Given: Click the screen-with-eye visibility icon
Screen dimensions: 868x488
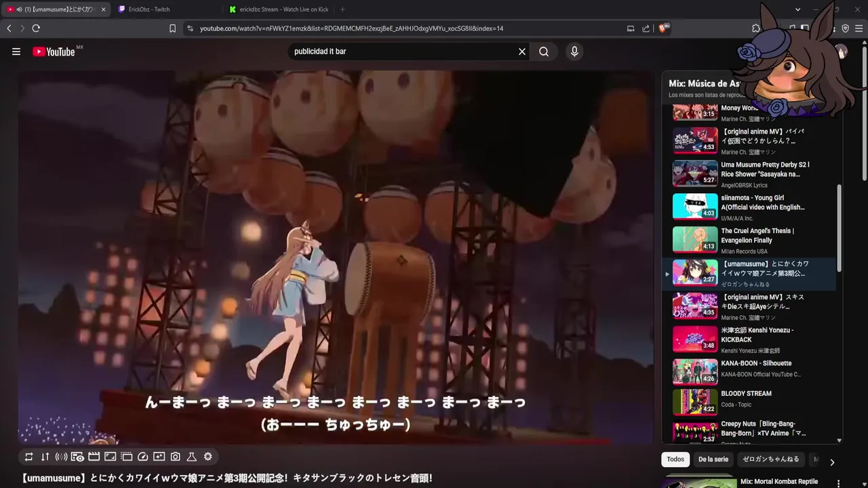Looking at the screenshot, I should tap(77, 457).
